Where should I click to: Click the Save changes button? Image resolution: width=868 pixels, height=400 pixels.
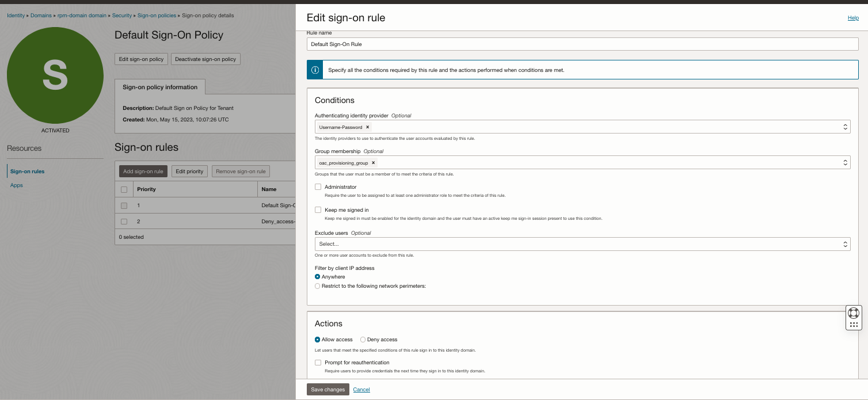328,390
